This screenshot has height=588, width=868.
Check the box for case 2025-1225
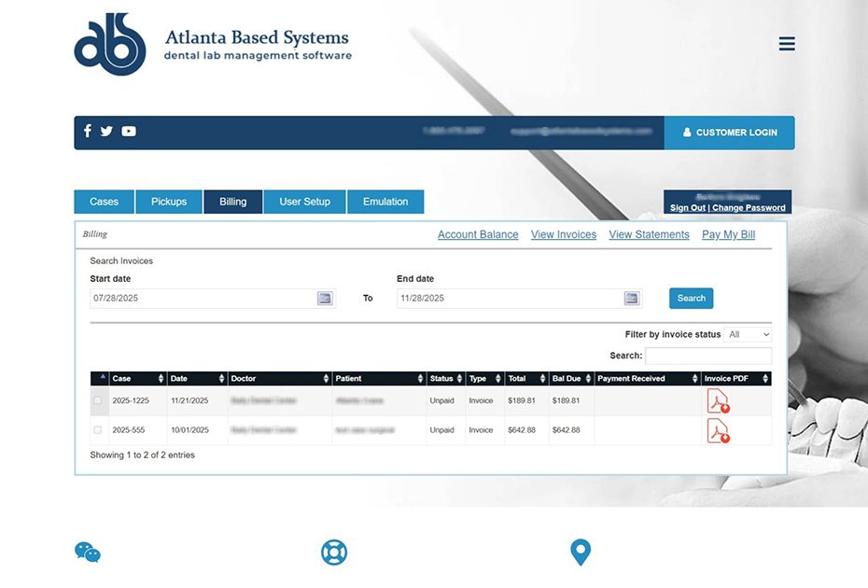(98, 401)
